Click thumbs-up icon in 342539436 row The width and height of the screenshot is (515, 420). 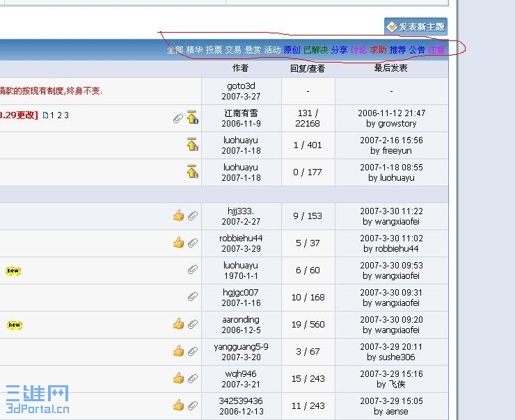pyautogui.click(x=178, y=405)
